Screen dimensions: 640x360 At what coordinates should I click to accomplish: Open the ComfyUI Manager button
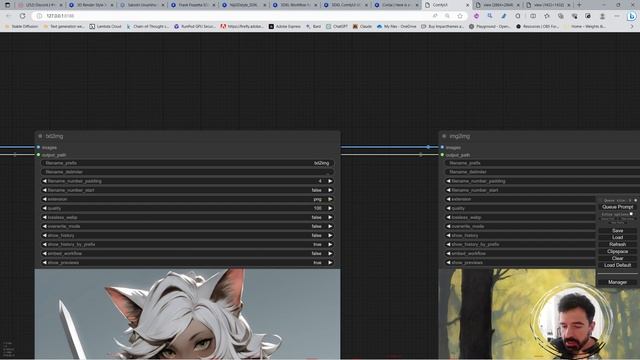point(618,282)
